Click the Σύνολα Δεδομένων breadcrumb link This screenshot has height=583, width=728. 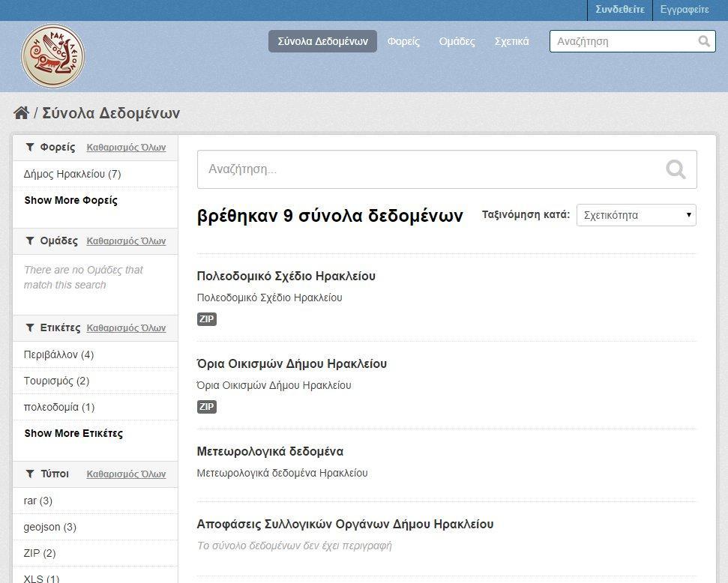coord(111,113)
